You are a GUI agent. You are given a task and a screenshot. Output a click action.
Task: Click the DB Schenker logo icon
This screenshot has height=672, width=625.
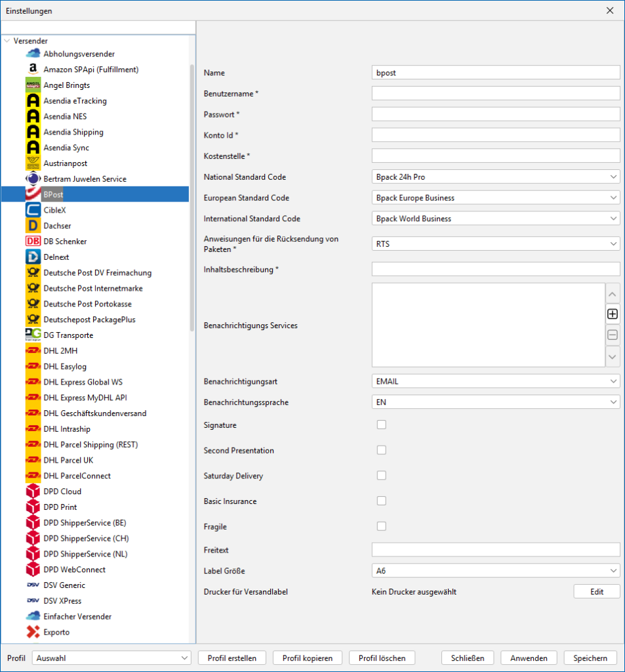(x=32, y=241)
